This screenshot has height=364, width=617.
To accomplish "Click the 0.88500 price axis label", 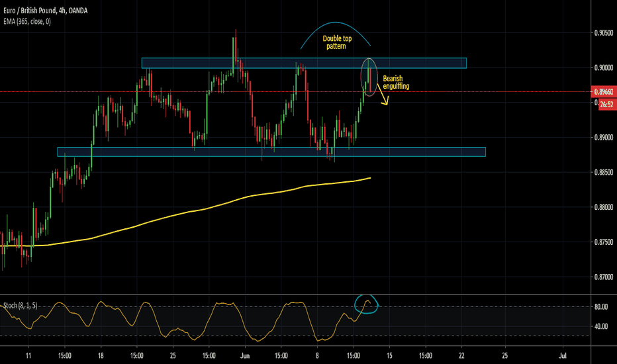I will [604, 172].
